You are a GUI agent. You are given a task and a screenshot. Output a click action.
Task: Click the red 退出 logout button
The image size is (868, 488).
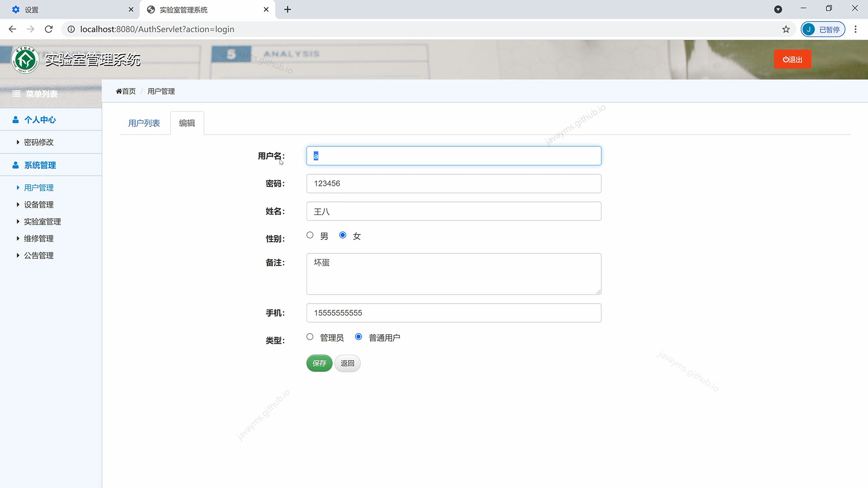tap(792, 59)
